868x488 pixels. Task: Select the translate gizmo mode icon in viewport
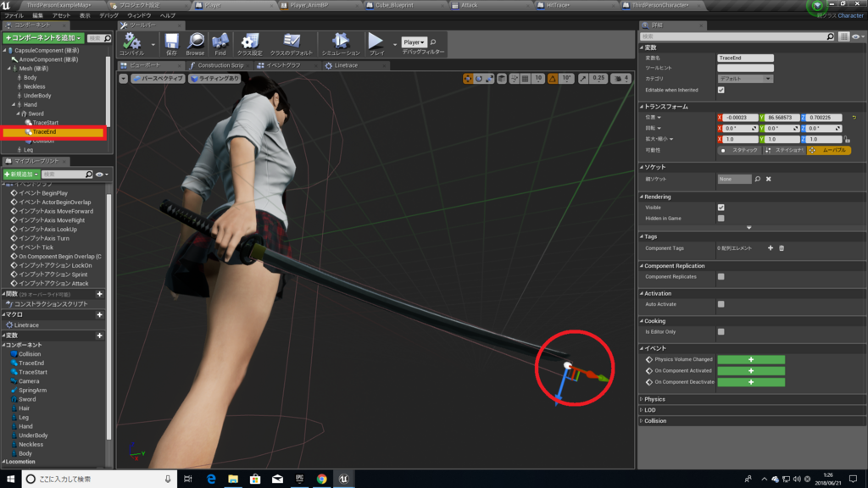click(x=468, y=79)
